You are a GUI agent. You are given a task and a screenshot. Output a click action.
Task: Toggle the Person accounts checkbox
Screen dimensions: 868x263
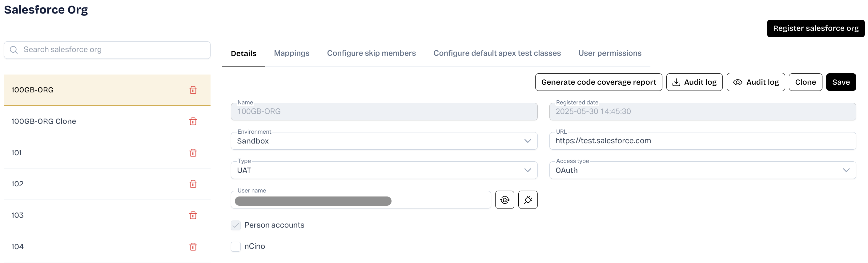(235, 225)
